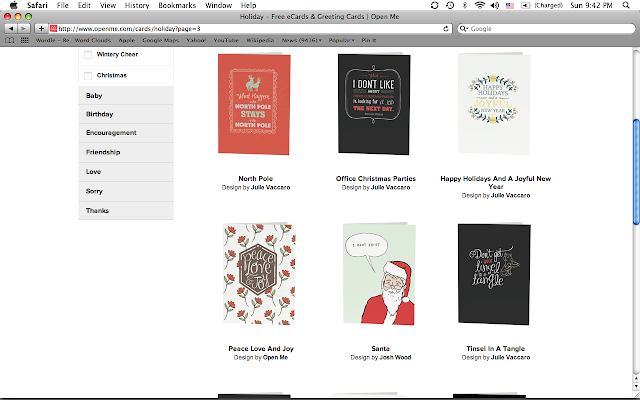The image size is (640, 400).
Task: Open Office Christmas Parties title link
Action: click(x=376, y=179)
